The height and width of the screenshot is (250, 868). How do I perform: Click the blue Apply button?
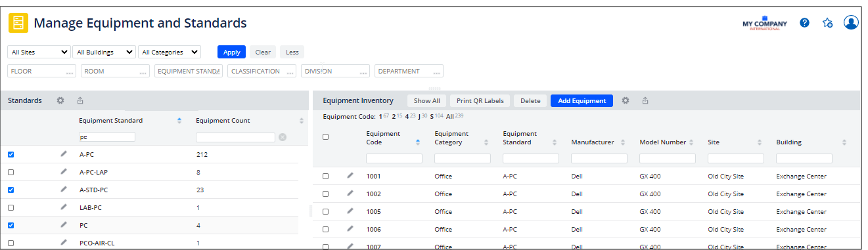(x=231, y=52)
